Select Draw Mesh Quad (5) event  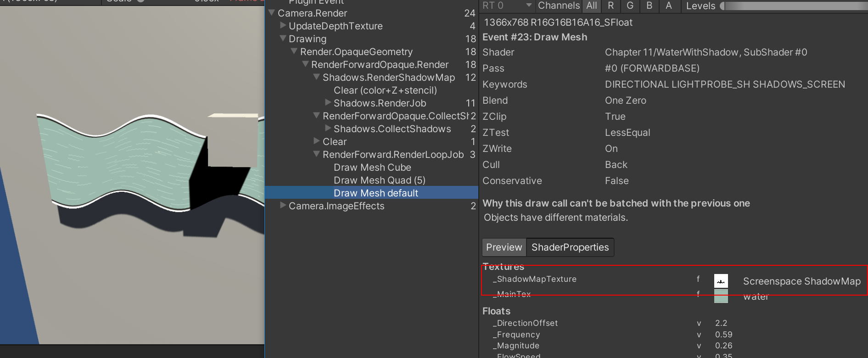coord(380,180)
